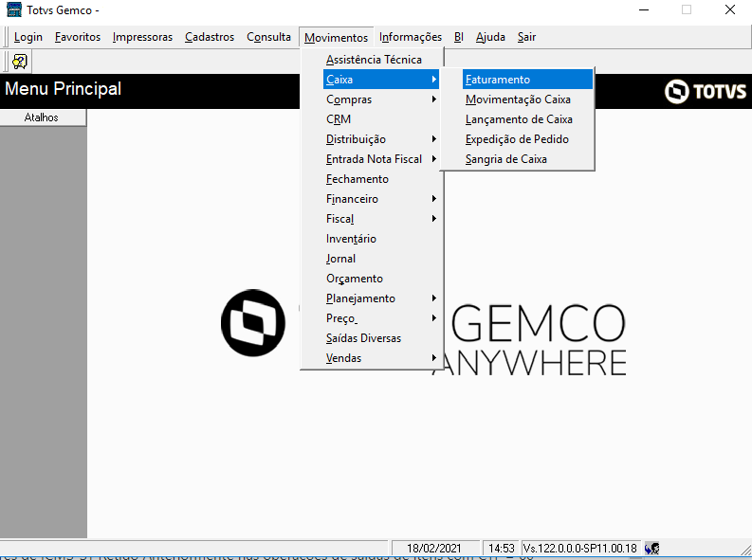752x560 pixels.
Task: Expand the Preço submenu
Action: (x=381, y=318)
